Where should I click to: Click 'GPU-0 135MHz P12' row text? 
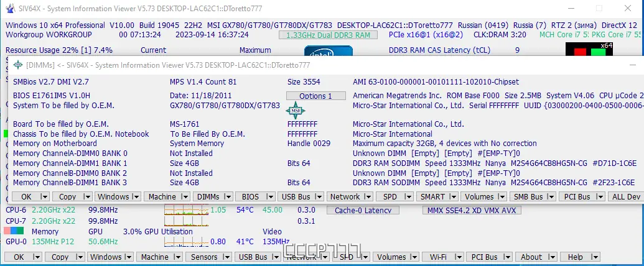coord(40,242)
